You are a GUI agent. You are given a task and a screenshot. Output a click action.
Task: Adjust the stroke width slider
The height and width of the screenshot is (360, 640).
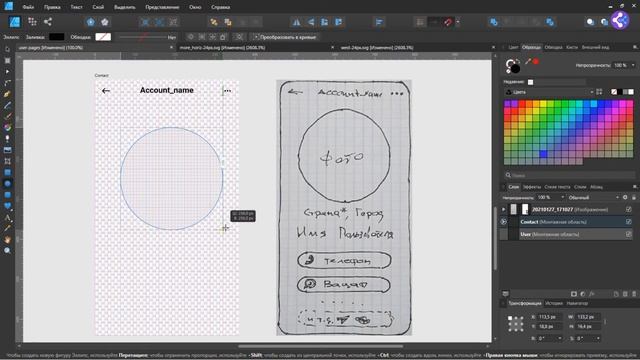pyautogui.click(x=142, y=37)
